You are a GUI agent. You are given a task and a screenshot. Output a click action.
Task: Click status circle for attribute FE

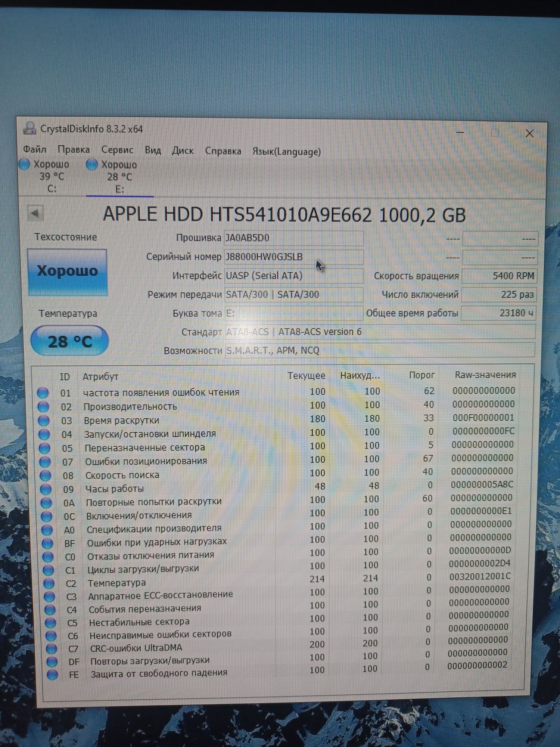[x=52, y=675]
